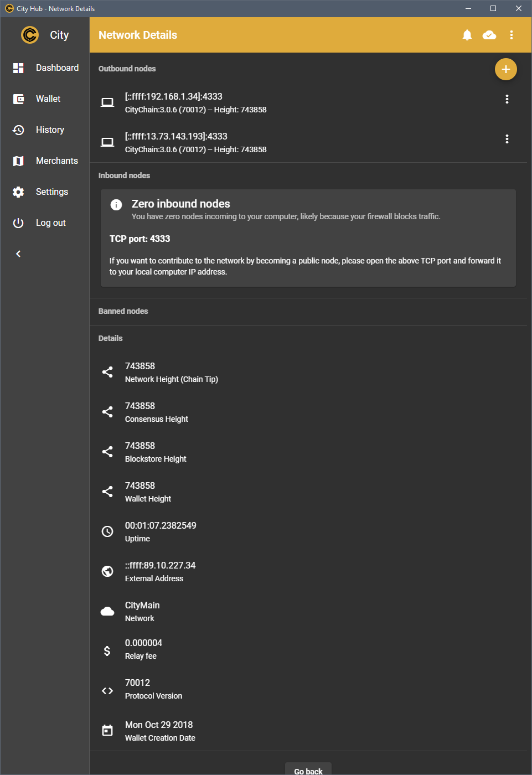The image size is (532, 775).
Task: Open the Wallet page
Action: 45,99
